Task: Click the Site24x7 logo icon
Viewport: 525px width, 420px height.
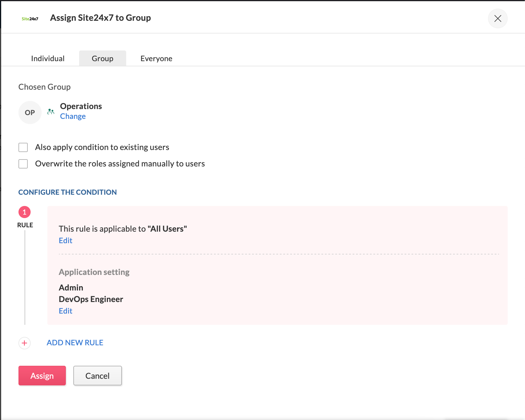Action: tap(30, 19)
